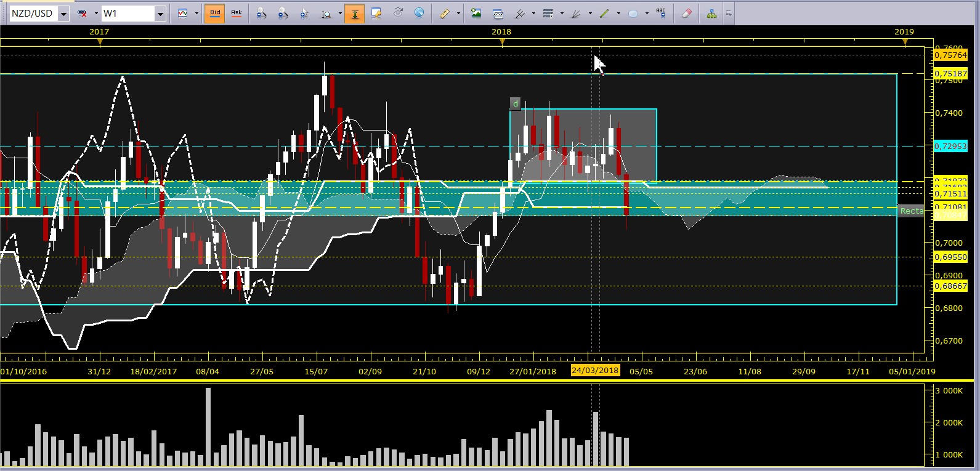Viewport: 980px width, 471px height.
Task: Select the add text label (ABC) tool
Action: coord(661,13)
